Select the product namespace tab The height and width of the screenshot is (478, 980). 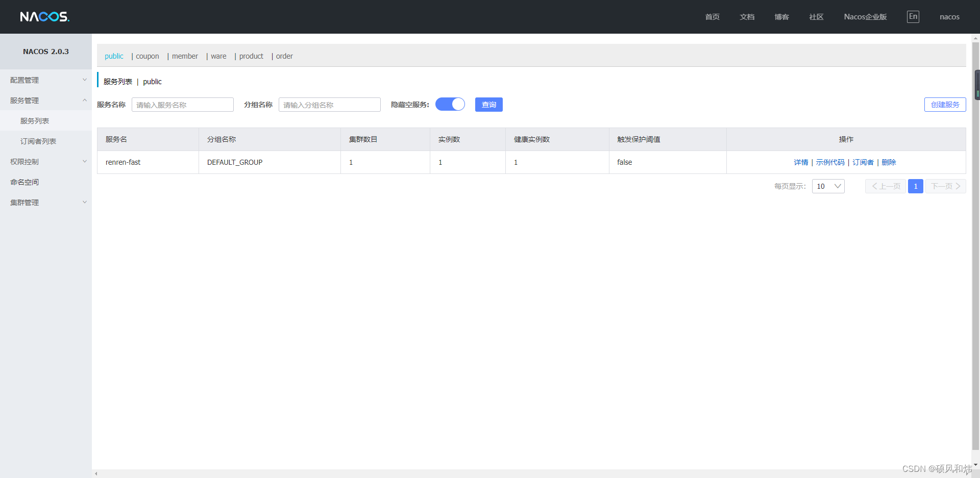point(251,56)
